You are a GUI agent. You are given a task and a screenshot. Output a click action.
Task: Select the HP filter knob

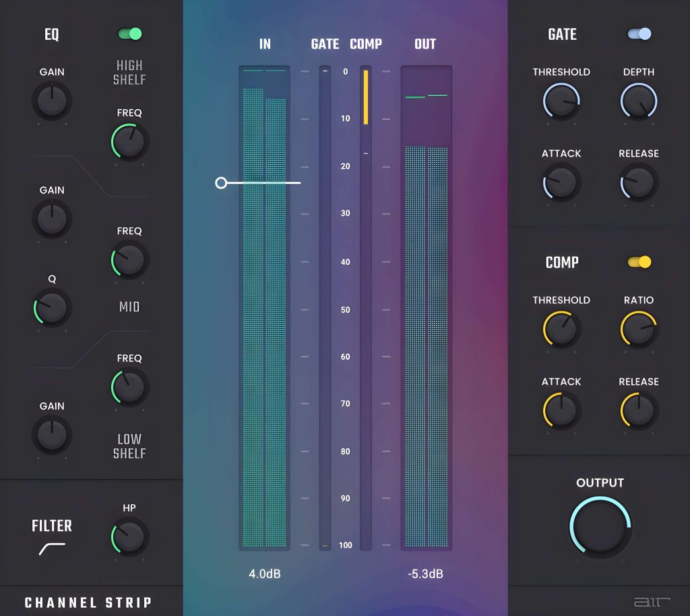[x=129, y=537]
